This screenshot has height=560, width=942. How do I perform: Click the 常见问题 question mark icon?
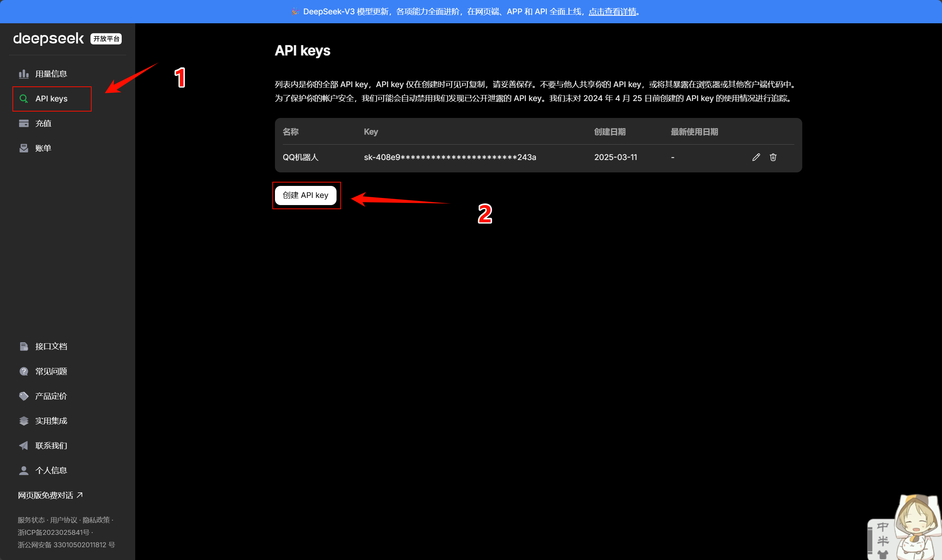(24, 371)
